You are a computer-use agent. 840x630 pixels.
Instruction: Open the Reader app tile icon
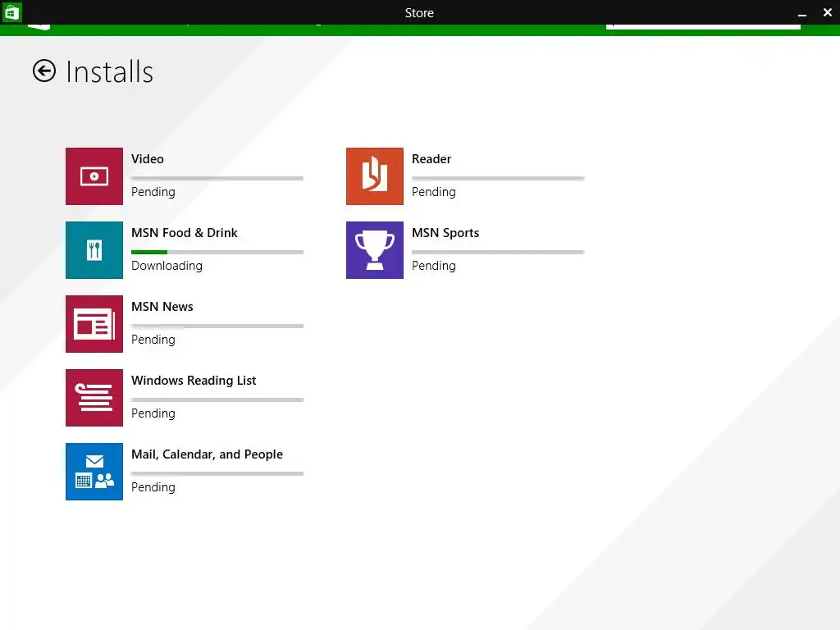(x=375, y=176)
